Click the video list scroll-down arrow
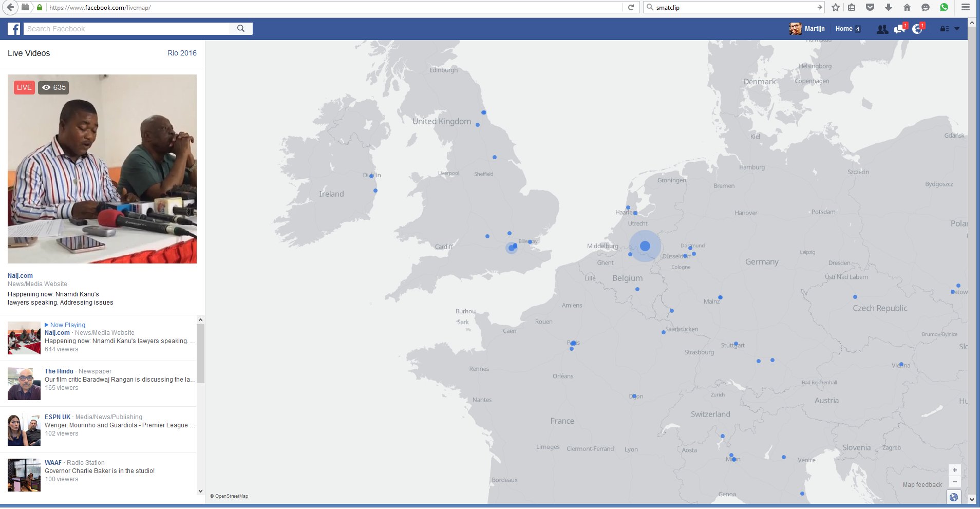The width and height of the screenshot is (980, 509). [x=200, y=491]
